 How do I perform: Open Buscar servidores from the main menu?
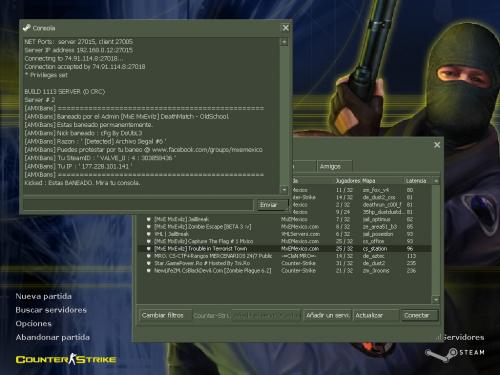[x=51, y=310]
